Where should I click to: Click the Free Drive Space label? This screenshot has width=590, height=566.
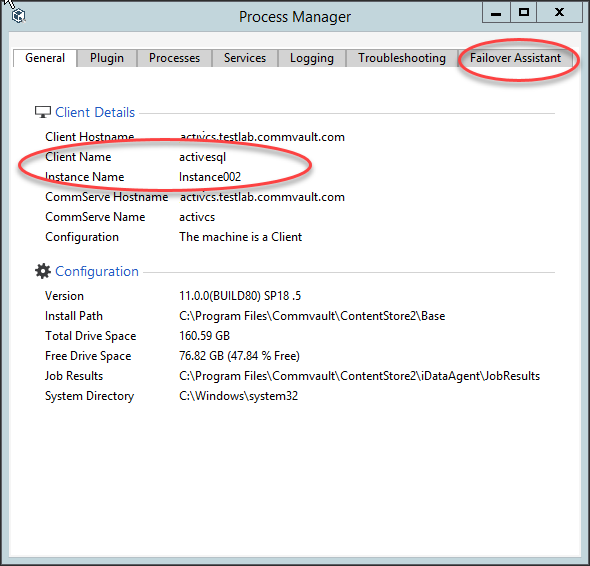click(88, 356)
